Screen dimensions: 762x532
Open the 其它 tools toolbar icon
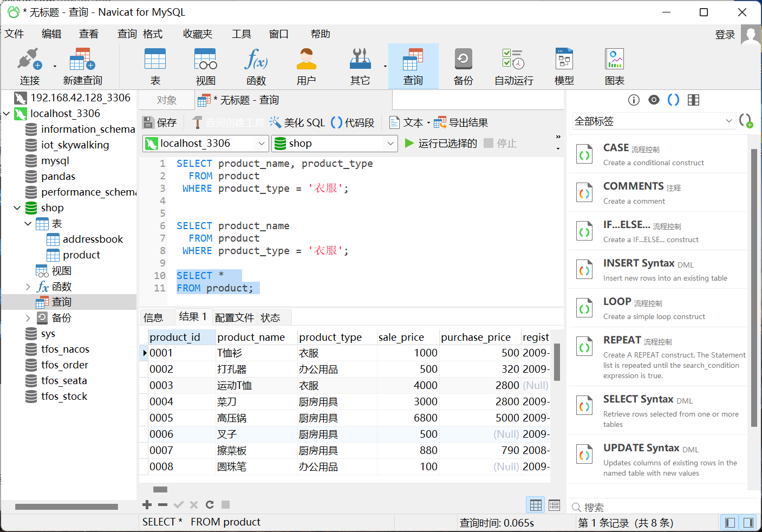(360, 66)
